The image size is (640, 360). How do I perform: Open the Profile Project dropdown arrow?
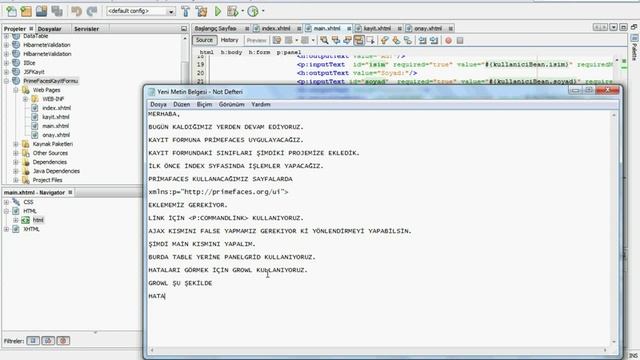(263, 11)
